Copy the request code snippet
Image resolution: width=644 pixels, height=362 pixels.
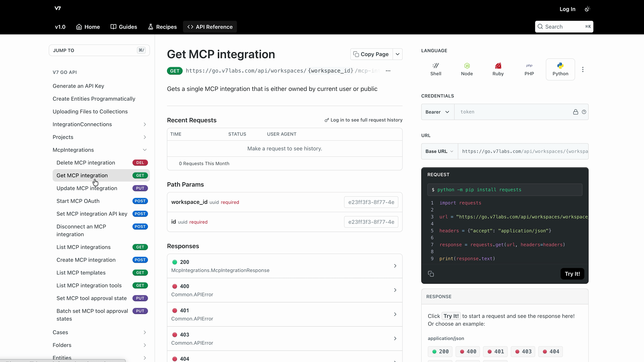(431, 274)
